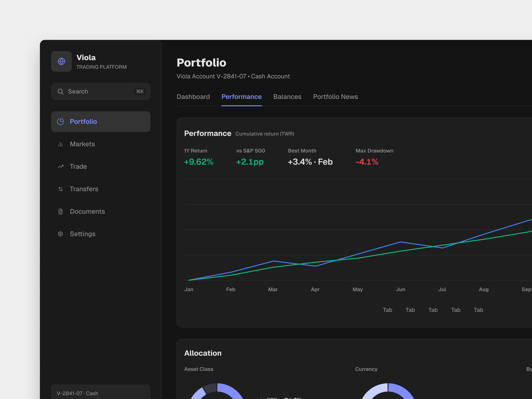This screenshot has width=532, height=399.
Task: Click the Trade trending arrow icon
Action: (60, 166)
